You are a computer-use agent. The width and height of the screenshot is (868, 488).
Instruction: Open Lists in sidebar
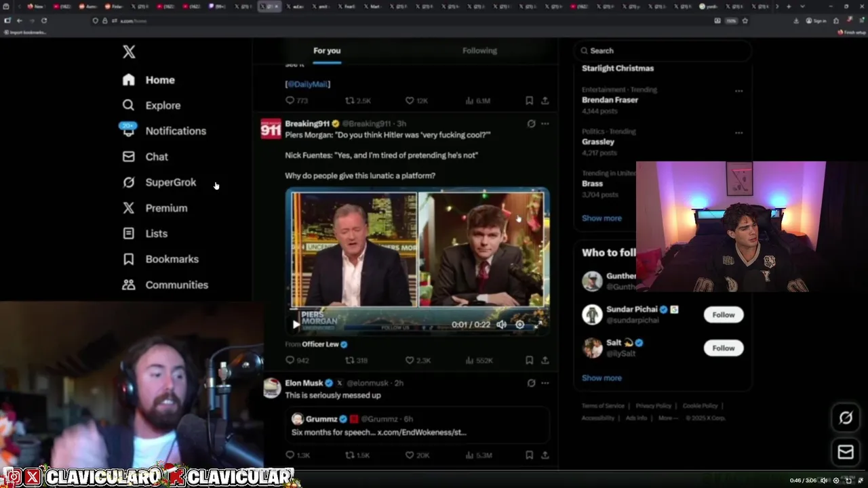coord(144,233)
